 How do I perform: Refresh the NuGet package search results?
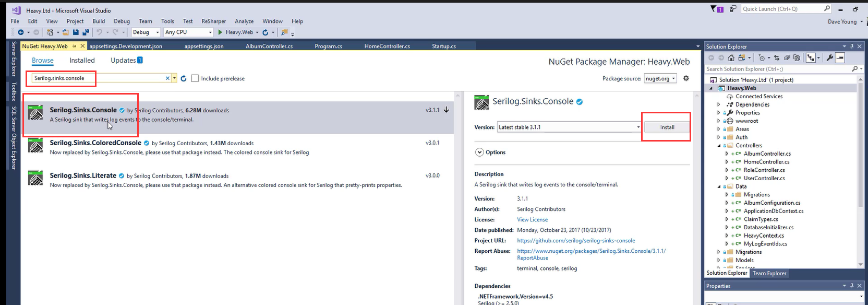pyautogui.click(x=184, y=78)
